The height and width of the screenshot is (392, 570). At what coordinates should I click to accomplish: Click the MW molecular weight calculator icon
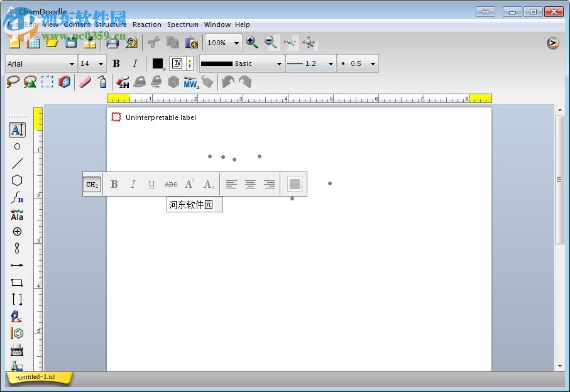190,82
